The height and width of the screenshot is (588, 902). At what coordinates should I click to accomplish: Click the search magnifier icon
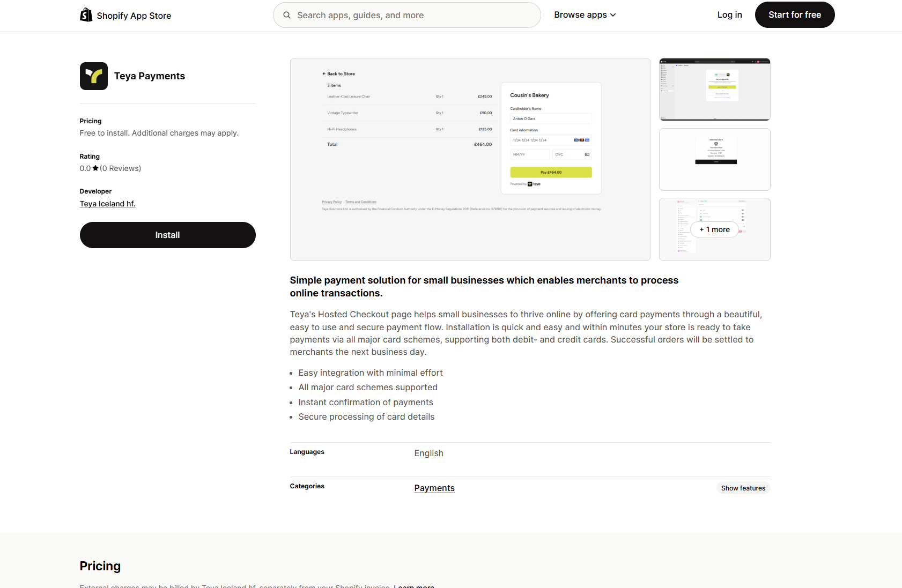(287, 15)
